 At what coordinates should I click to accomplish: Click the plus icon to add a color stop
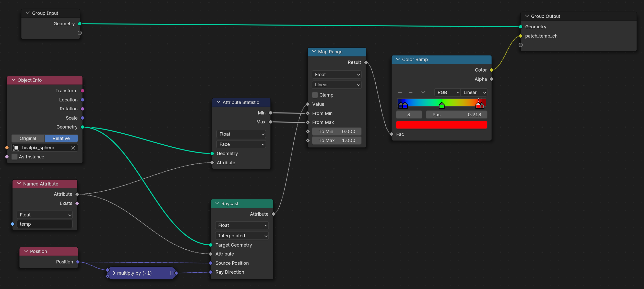(400, 92)
